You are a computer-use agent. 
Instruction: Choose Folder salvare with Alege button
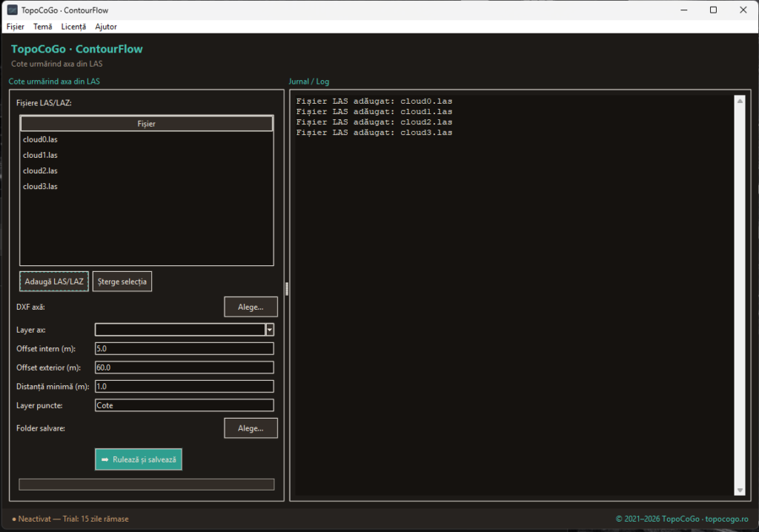coord(251,428)
